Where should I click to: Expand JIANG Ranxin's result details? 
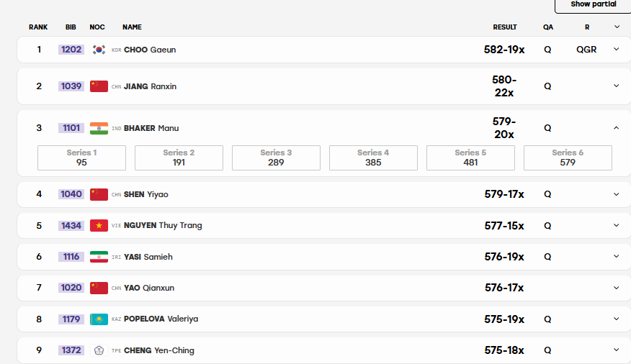pyautogui.click(x=616, y=86)
